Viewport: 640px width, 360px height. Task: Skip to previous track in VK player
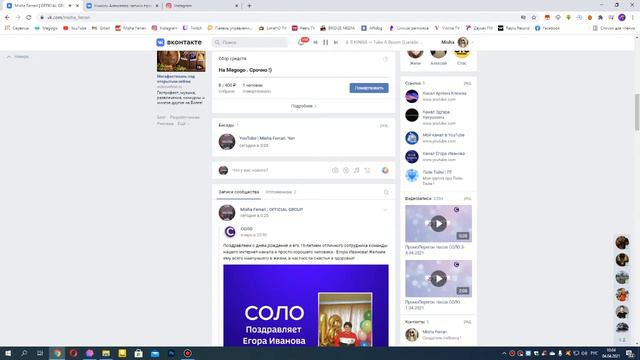coord(315,42)
